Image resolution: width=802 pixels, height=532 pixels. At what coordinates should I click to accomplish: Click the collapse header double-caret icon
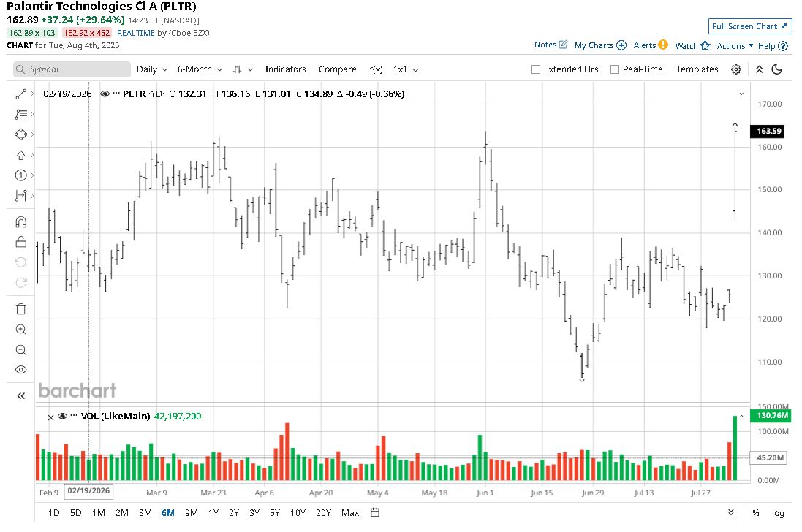759,69
